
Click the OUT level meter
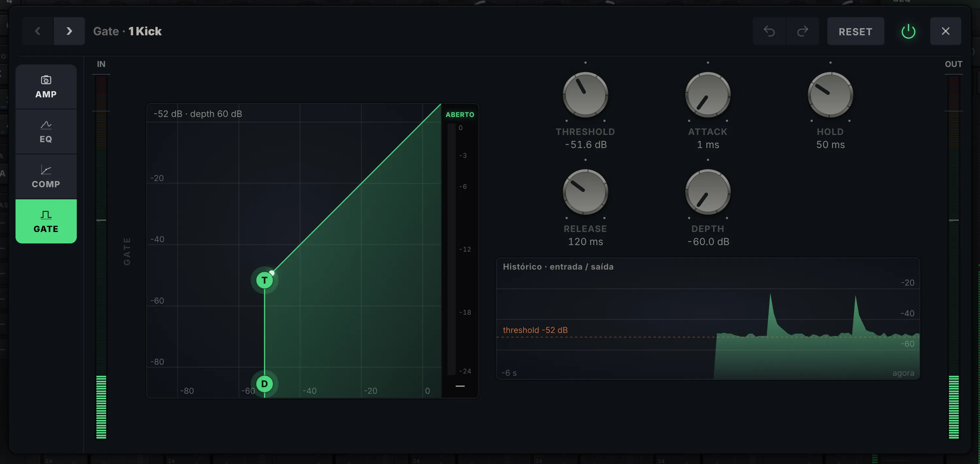tap(953, 257)
